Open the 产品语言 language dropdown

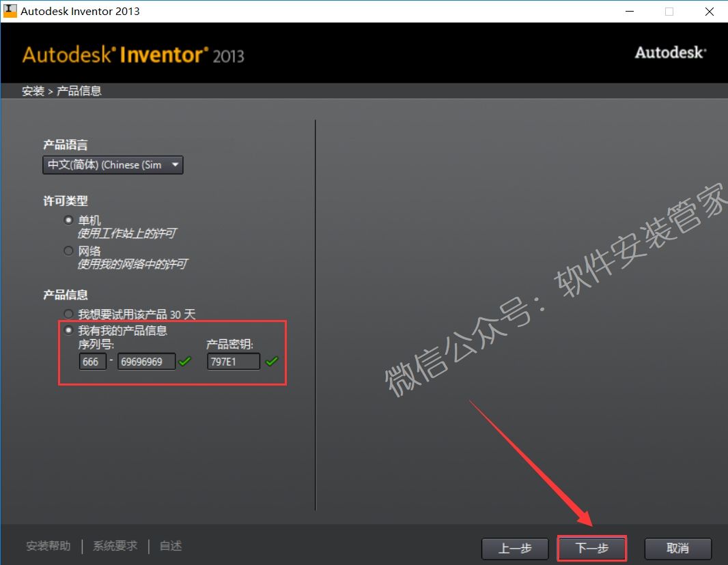coord(113,164)
